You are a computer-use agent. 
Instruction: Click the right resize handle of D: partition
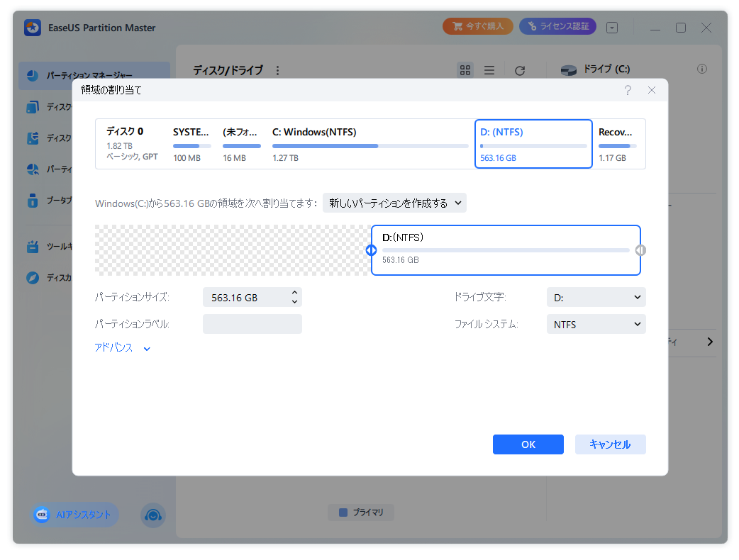coord(640,250)
